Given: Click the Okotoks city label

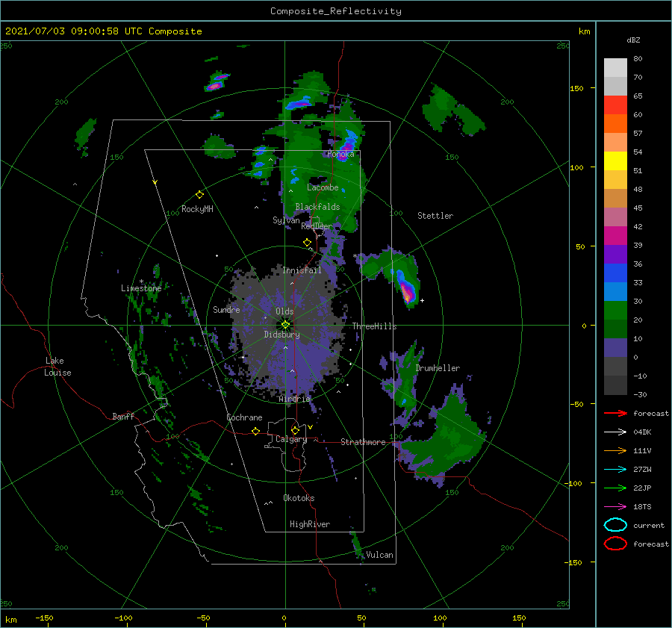Looking at the screenshot, I should (299, 498).
